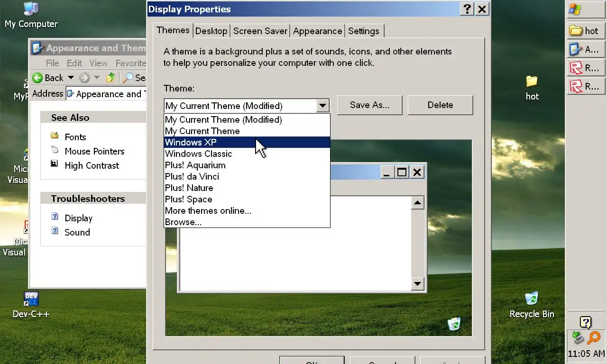
Task: Open the View menu in the Appearance and Themes window
Action: coord(98,63)
